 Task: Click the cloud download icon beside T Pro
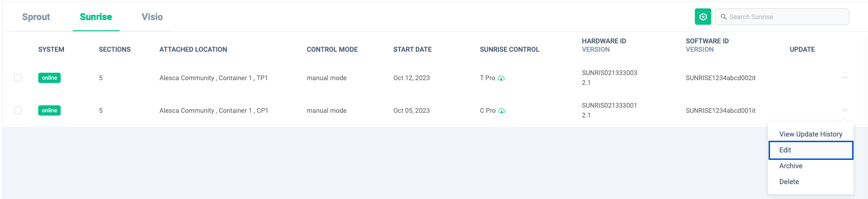point(501,78)
